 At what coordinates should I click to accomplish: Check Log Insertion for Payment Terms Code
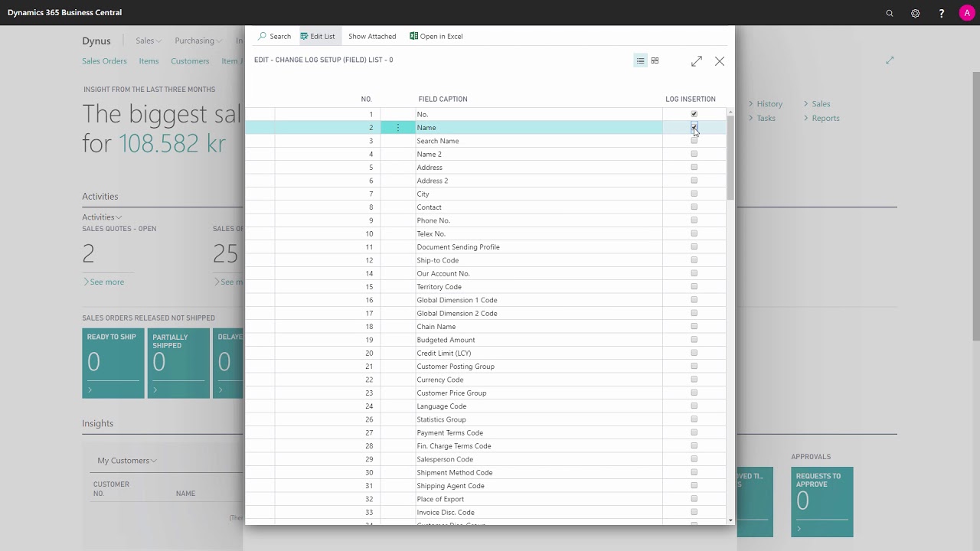click(x=694, y=432)
